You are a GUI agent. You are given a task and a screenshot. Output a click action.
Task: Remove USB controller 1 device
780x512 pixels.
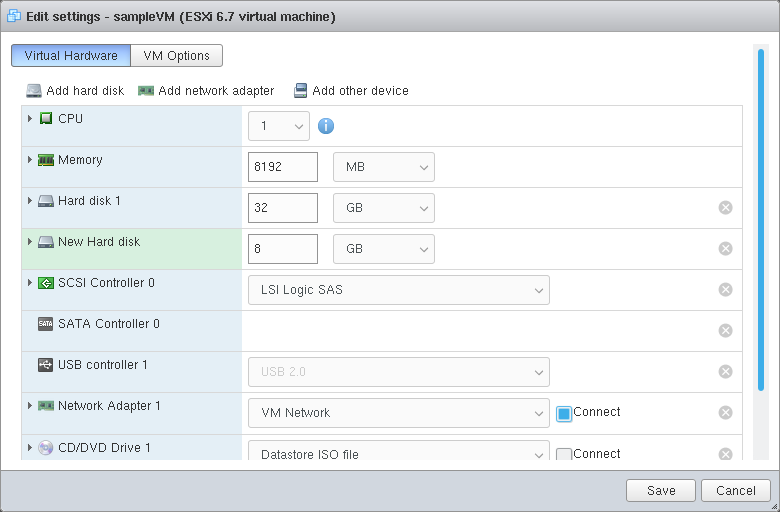coord(725,371)
